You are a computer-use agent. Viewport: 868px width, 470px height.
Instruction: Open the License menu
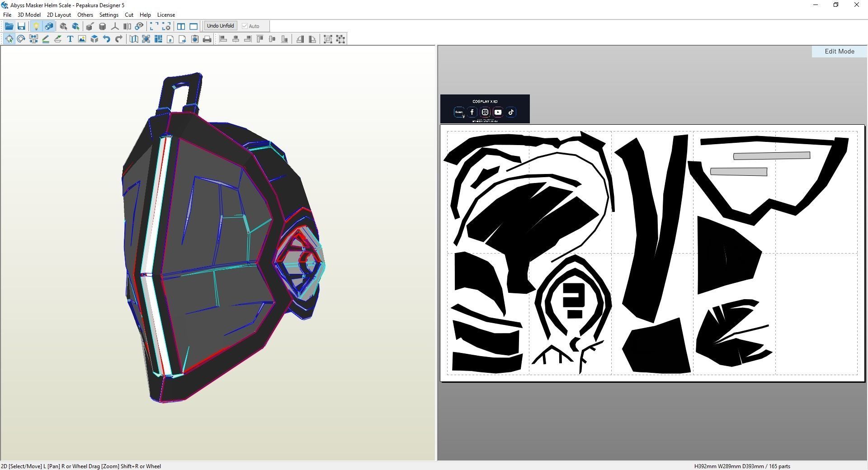pos(166,15)
